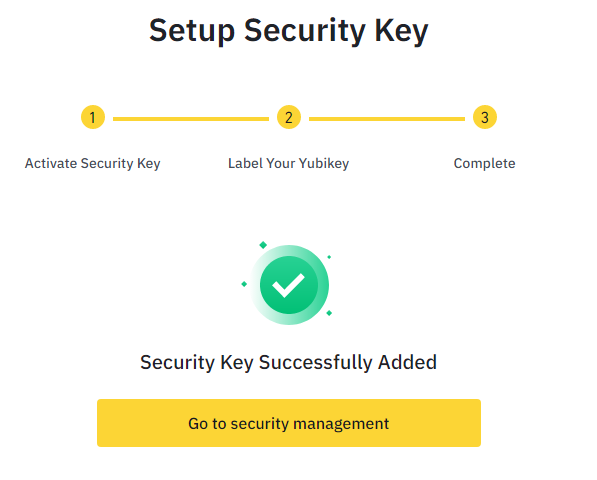
Task: Click the green success checkmark icon
Action: (x=289, y=285)
